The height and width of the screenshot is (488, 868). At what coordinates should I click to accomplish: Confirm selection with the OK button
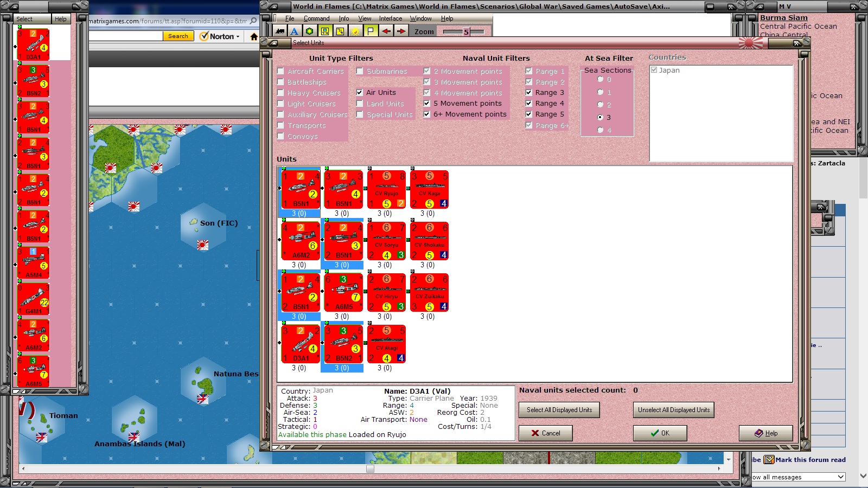(660, 433)
